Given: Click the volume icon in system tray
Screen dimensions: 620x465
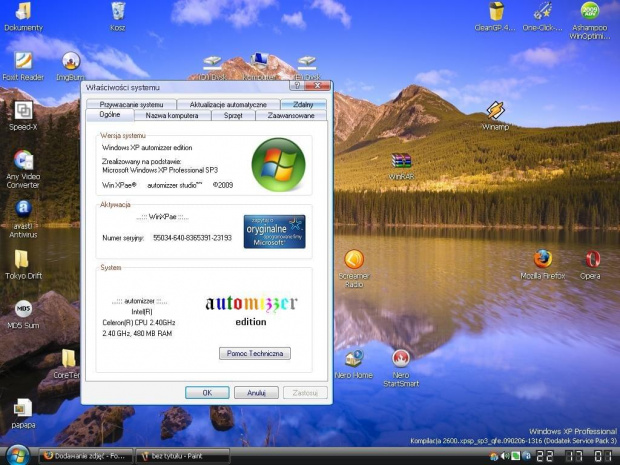Looking at the screenshot, I should click(x=505, y=456).
